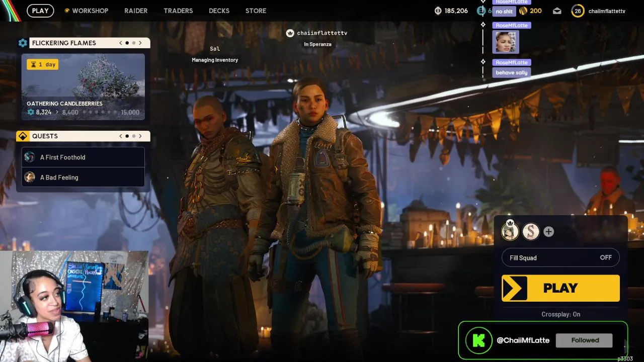This screenshot has height=362, width=644.
Task: Open the DECKS tab
Action: 219,11
